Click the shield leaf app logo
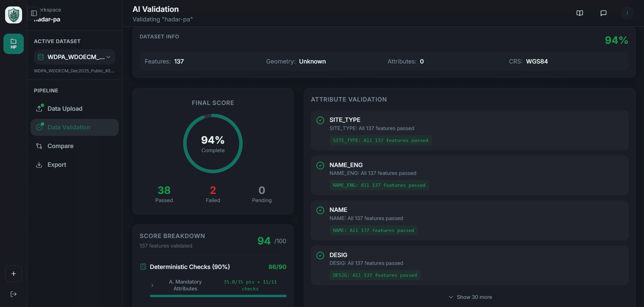The width and height of the screenshot is (644, 307). coord(14,15)
